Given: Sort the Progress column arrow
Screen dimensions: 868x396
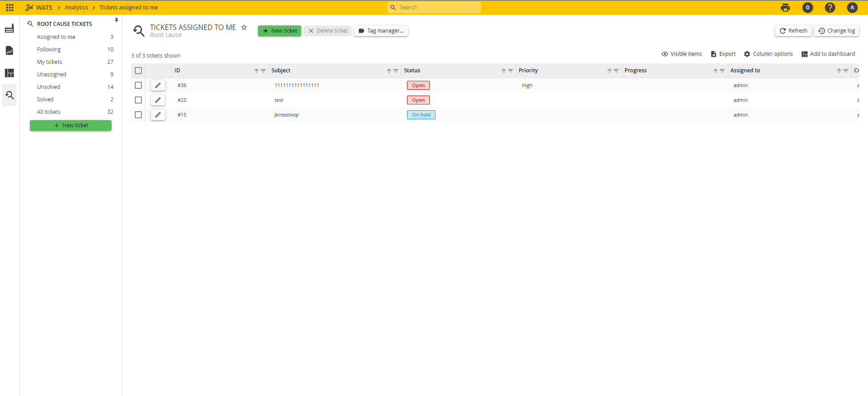Looking at the screenshot, I should 715,71.
